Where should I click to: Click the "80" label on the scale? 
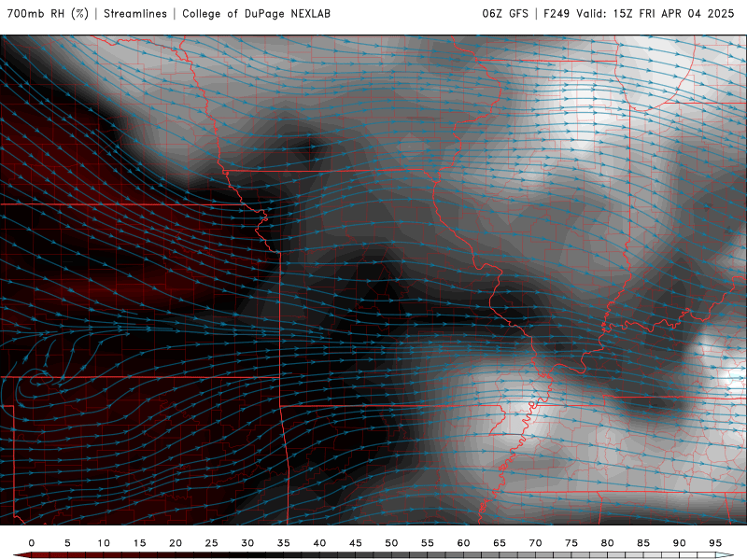(x=608, y=543)
